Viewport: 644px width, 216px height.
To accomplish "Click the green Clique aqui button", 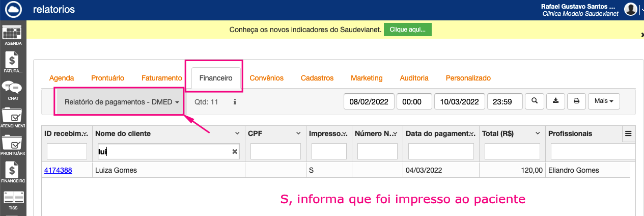I will pos(407,30).
